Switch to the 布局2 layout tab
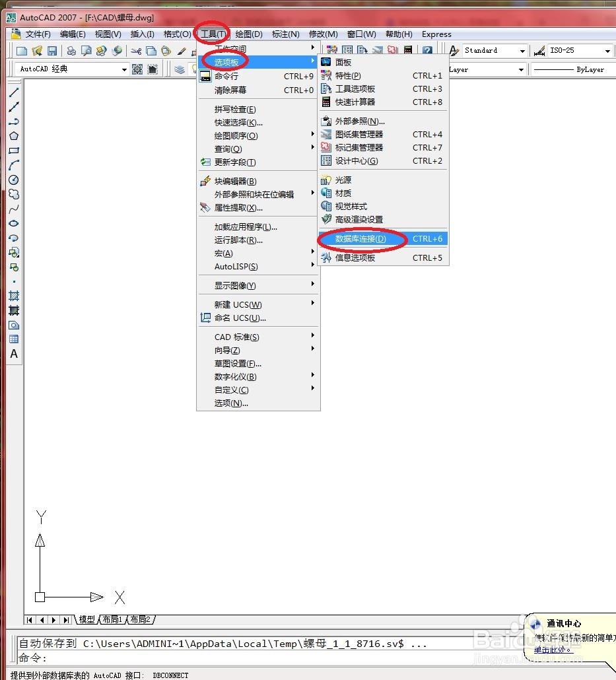The height and width of the screenshot is (680, 616). tap(140, 620)
